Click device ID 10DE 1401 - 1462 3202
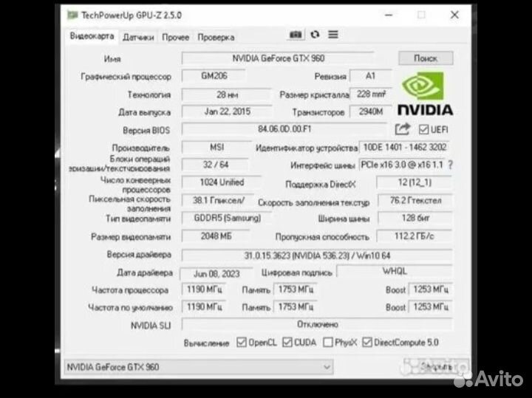532x398 pixels. pyautogui.click(x=404, y=147)
